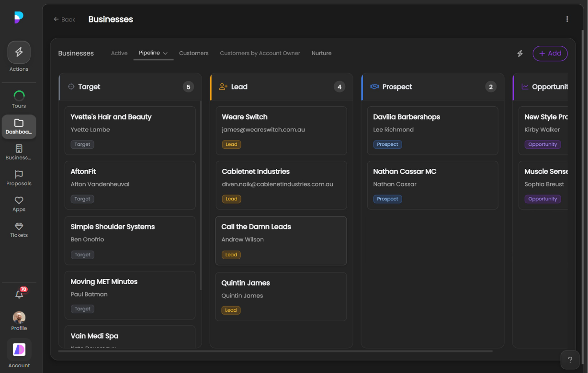This screenshot has width=588, height=373.
Task: Click the notifications bell with 70 badge
Action: tap(19, 294)
